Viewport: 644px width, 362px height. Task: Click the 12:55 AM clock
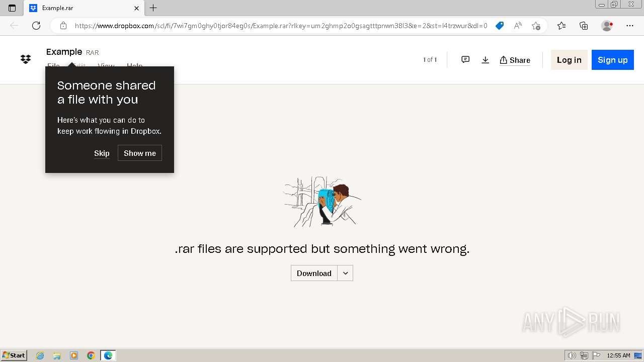618,355
